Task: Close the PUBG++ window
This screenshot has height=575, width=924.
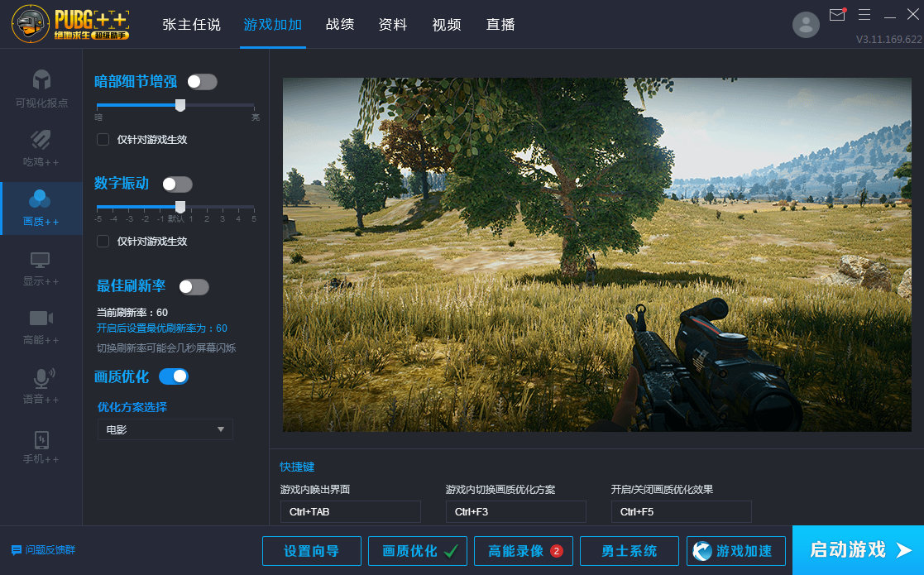Action: (x=912, y=15)
